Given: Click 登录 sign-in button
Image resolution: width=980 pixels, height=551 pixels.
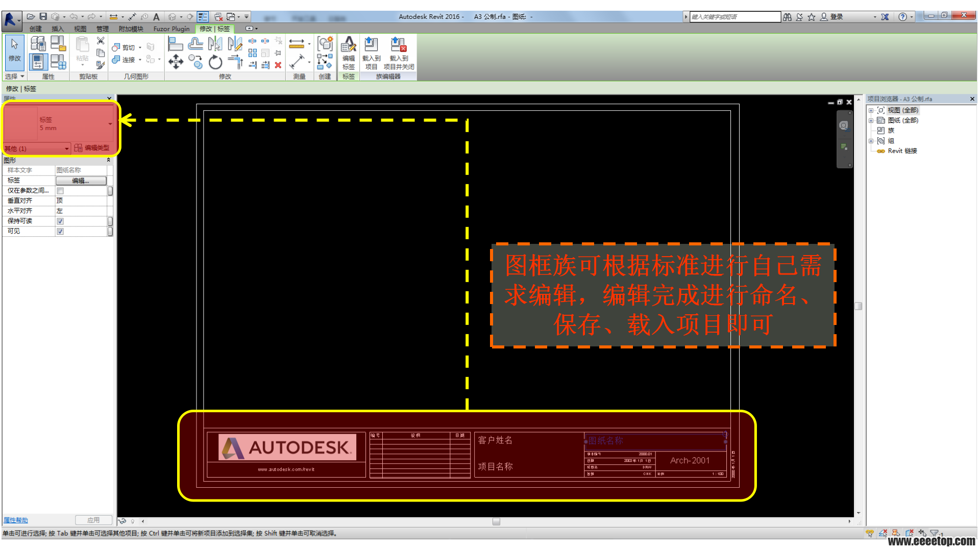Looking at the screenshot, I should (x=832, y=17).
